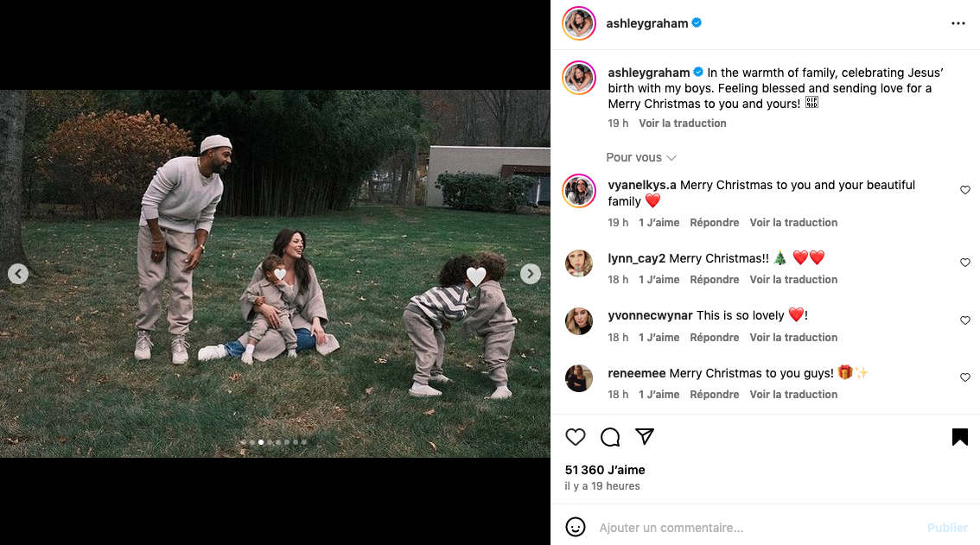Click '51 360 J'aime' likes count
980x545 pixels.
click(x=605, y=470)
